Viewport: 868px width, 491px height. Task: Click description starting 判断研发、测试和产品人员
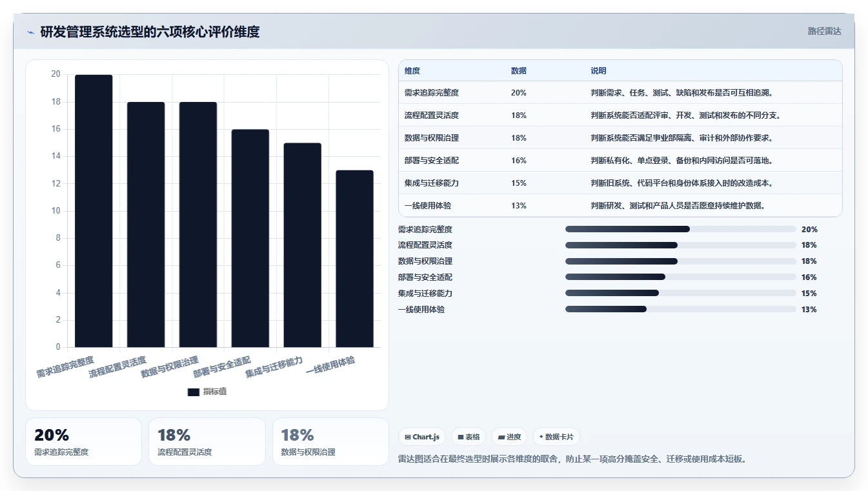tap(678, 205)
